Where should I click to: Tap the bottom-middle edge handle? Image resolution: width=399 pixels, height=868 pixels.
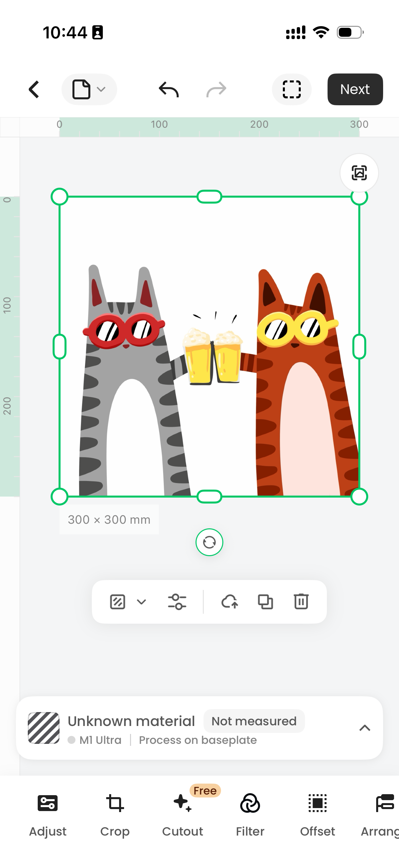coord(209,497)
